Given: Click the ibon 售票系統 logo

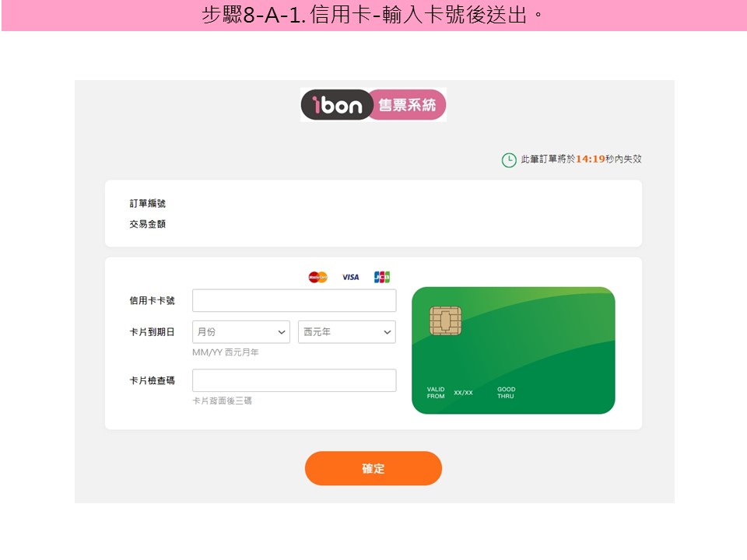Looking at the screenshot, I should pyautogui.click(x=373, y=105).
